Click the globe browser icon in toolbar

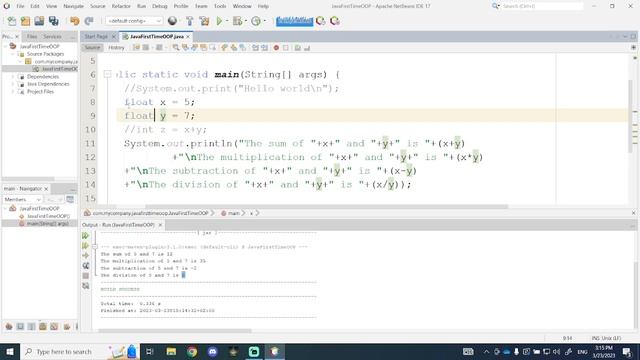click(172, 21)
